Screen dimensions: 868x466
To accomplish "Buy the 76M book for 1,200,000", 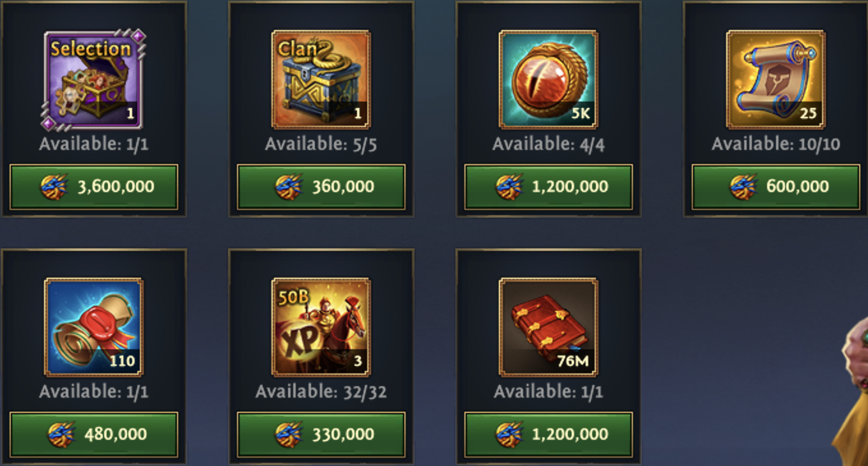I will (549, 435).
